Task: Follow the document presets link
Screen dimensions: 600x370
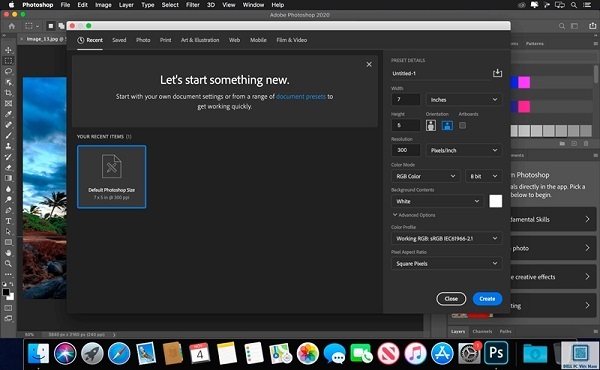Action: (301, 96)
